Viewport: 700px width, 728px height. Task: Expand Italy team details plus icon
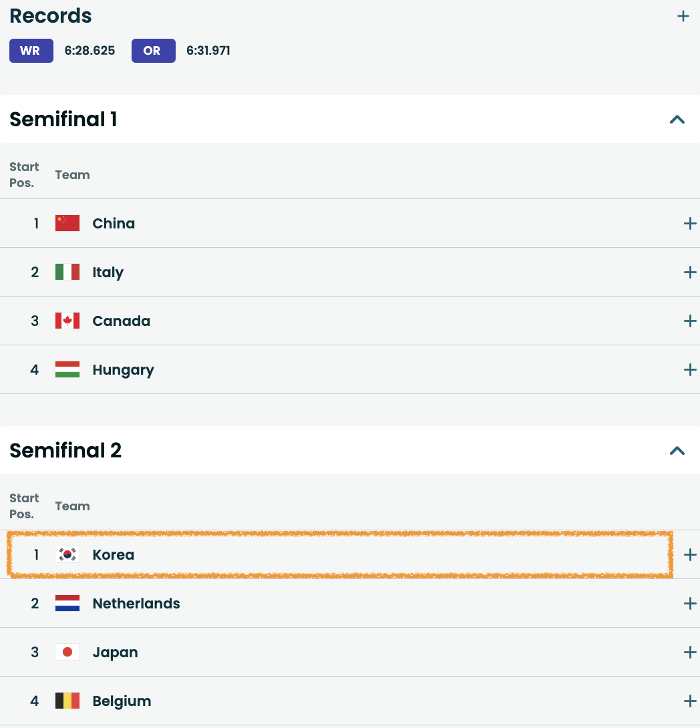(x=690, y=272)
